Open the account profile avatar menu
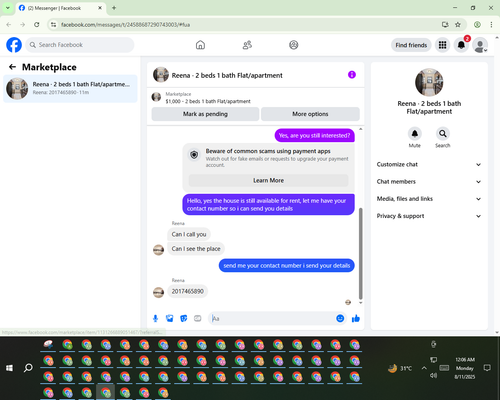 pyautogui.click(x=480, y=45)
